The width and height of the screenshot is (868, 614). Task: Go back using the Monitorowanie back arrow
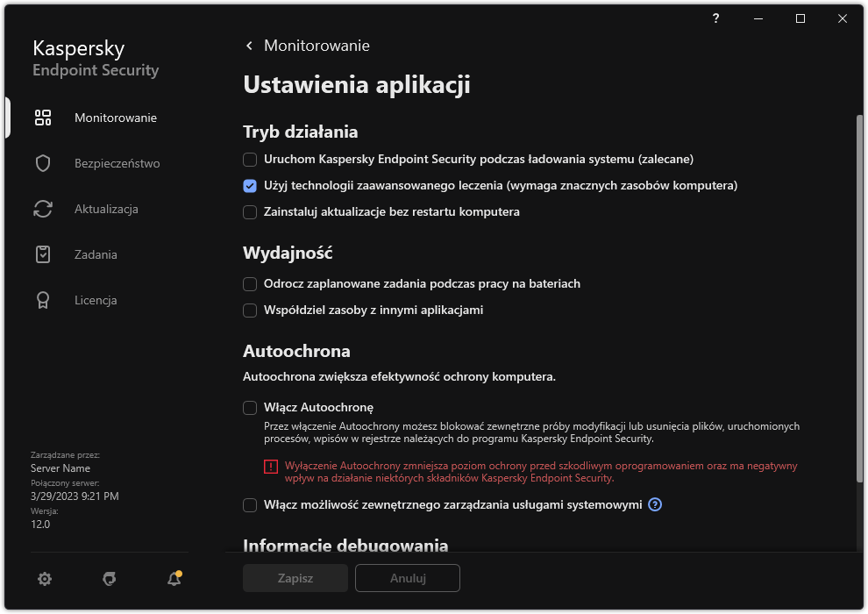248,45
